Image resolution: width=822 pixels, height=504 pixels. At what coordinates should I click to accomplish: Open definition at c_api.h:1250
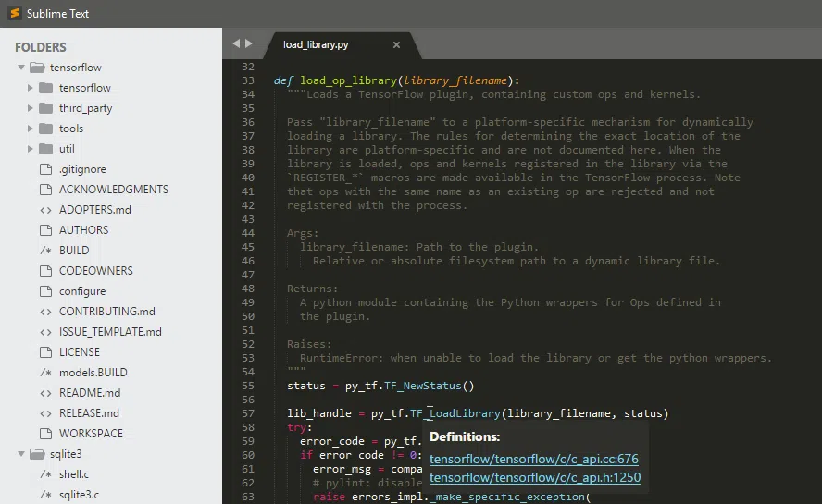click(534, 477)
